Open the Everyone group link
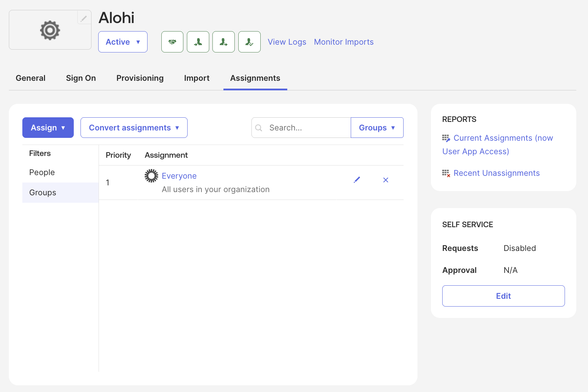The width and height of the screenshot is (588, 392). point(179,176)
